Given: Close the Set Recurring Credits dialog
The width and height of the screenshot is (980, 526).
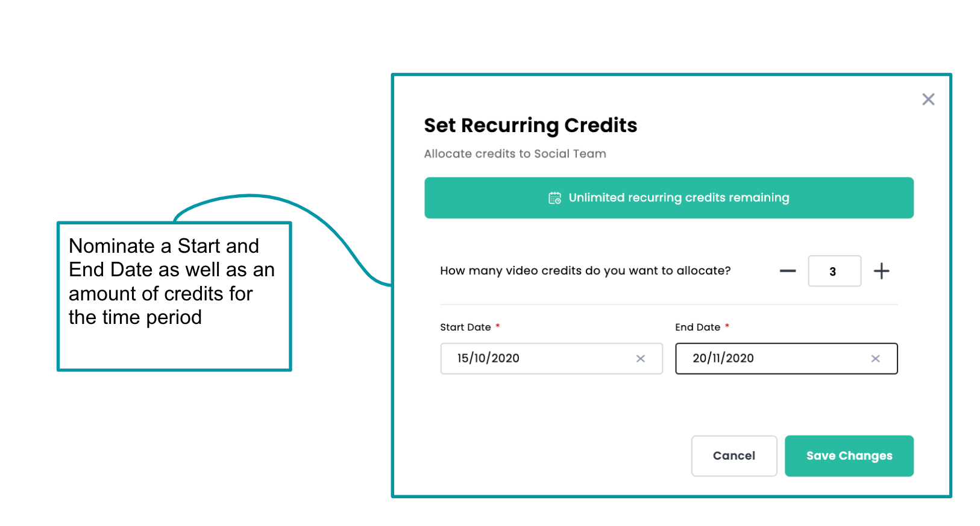Looking at the screenshot, I should tap(928, 100).
